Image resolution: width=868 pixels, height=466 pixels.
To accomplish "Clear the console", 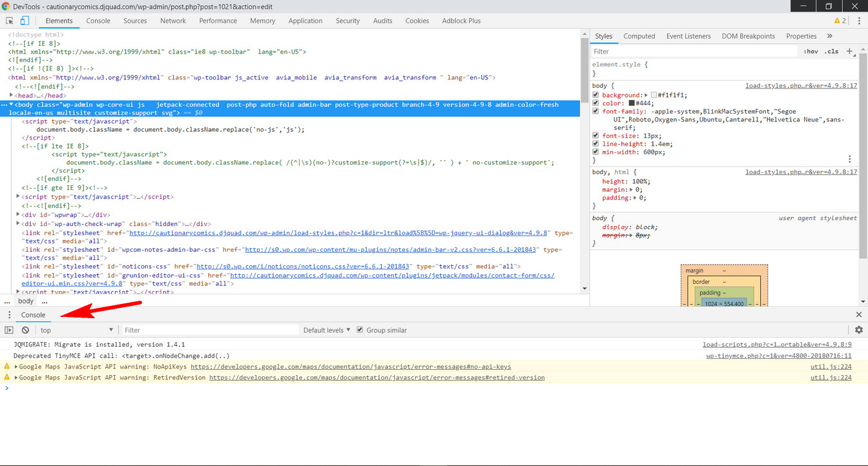I will click(x=26, y=330).
